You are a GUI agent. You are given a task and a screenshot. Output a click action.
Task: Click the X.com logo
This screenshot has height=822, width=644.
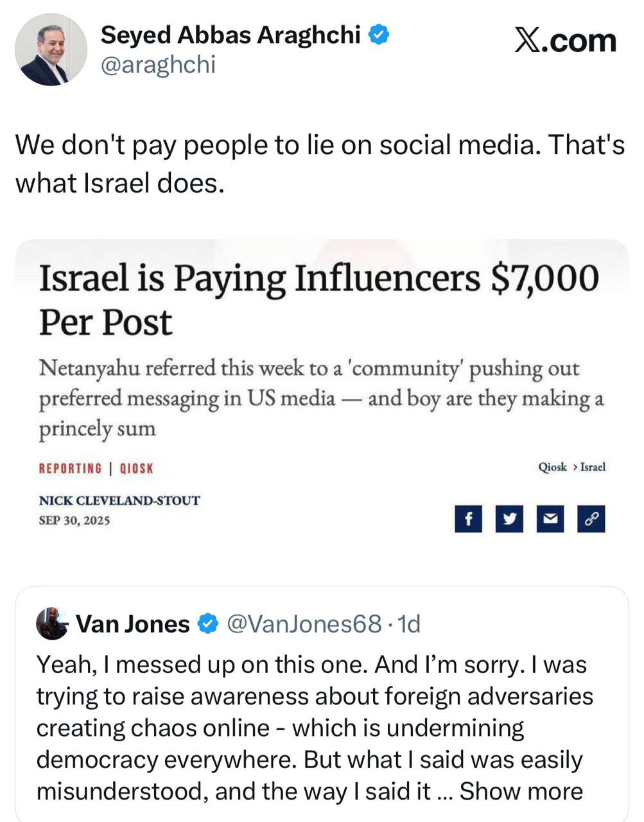coord(565,41)
